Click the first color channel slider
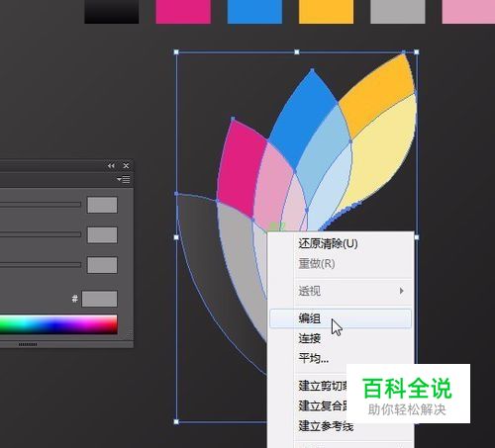 (x=41, y=205)
